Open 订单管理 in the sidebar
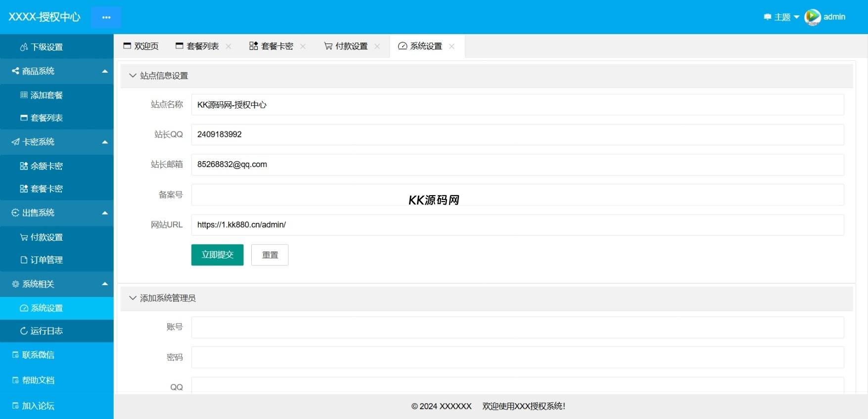The width and height of the screenshot is (868, 419). click(x=46, y=260)
